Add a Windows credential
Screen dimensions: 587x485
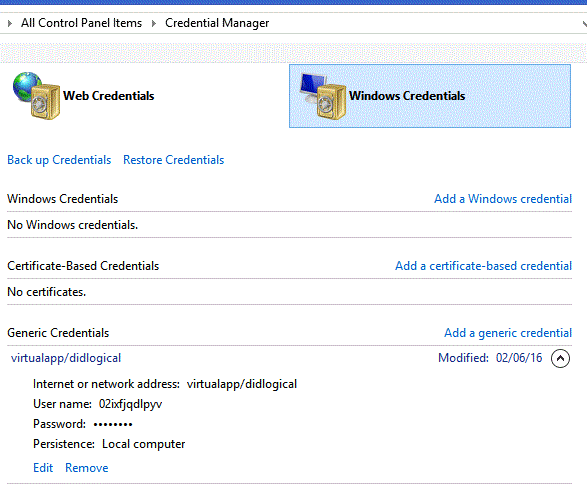(503, 199)
